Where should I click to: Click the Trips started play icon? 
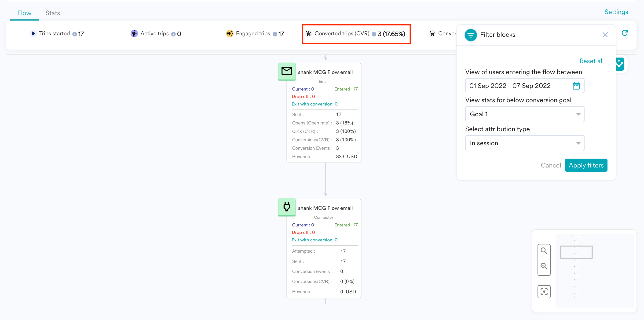[33, 33]
